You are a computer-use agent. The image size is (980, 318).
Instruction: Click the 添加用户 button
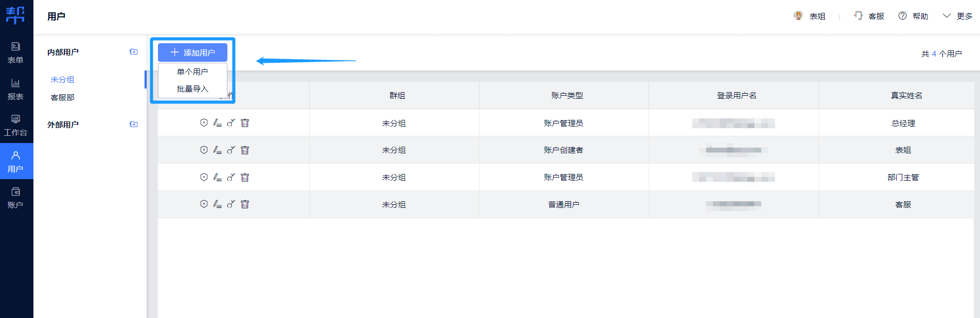192,52
